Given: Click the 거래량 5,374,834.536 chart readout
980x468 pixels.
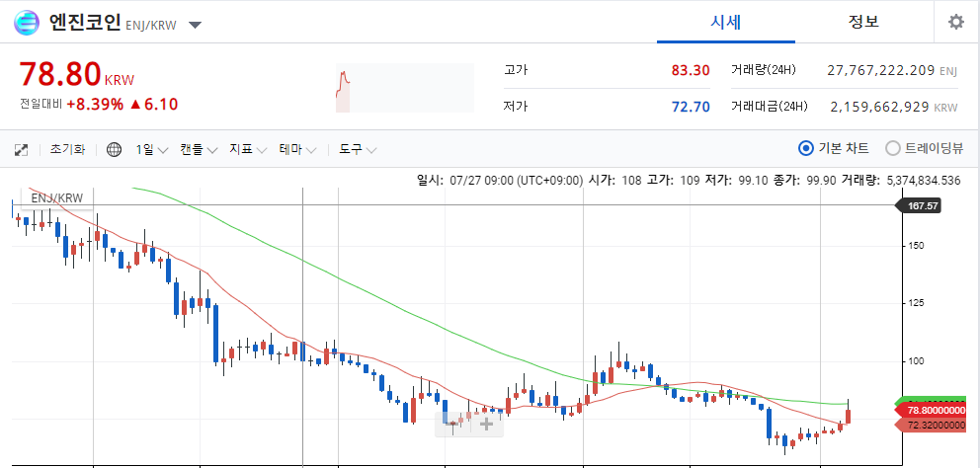Looking at the screenshot, I should tap(901, 181).
